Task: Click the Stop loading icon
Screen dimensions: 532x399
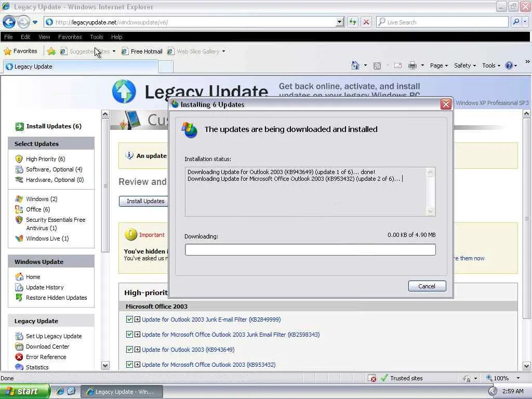Action: [x=366, y=22]
